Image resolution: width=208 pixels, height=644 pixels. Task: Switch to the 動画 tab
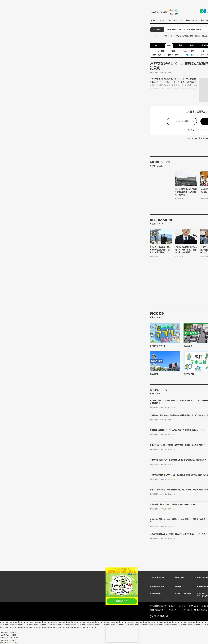192,46
